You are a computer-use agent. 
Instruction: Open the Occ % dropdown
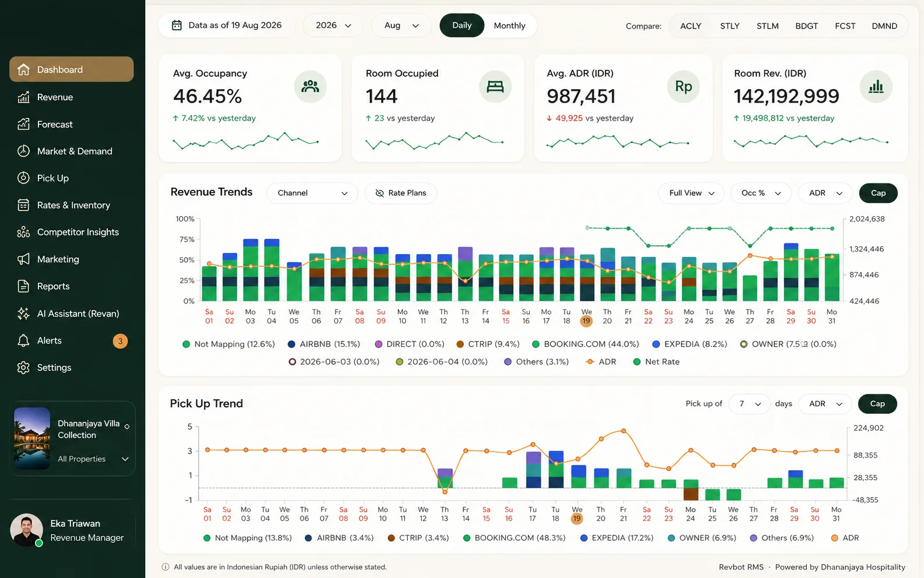coord(761,193)
